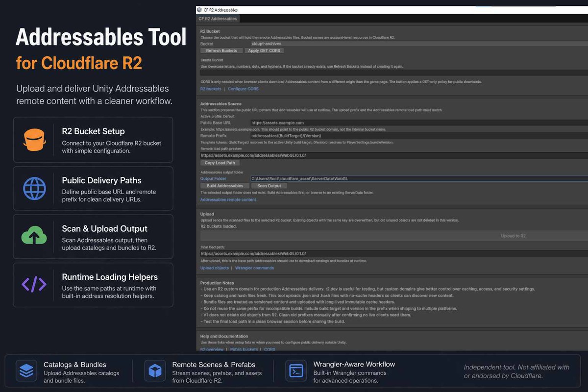The height and width of the screenshot is (392, 588).
Task: Click the R2 Bucket section heading
Action: 210,31
